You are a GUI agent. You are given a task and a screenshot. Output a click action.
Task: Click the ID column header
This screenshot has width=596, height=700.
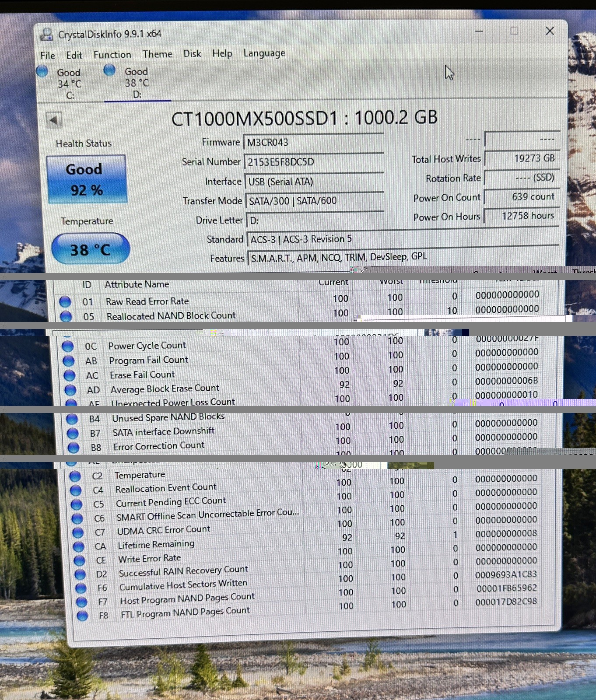[87, 285]
